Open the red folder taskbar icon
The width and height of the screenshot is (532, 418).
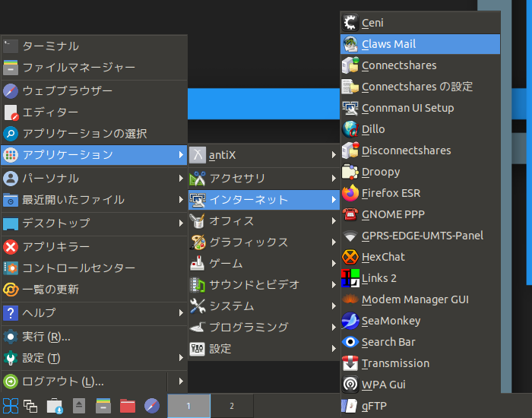pyautogui.click(x=128, y=406)
